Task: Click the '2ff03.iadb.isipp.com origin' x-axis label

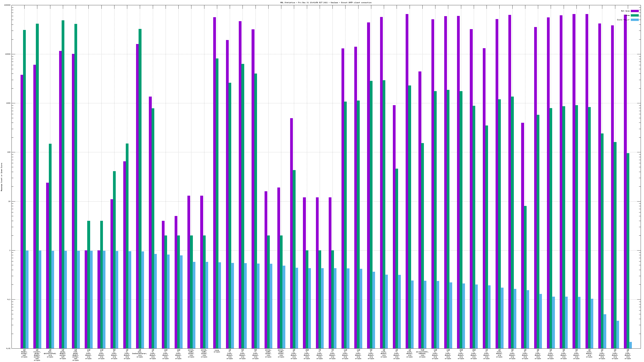Action: [x=191, y=353]
